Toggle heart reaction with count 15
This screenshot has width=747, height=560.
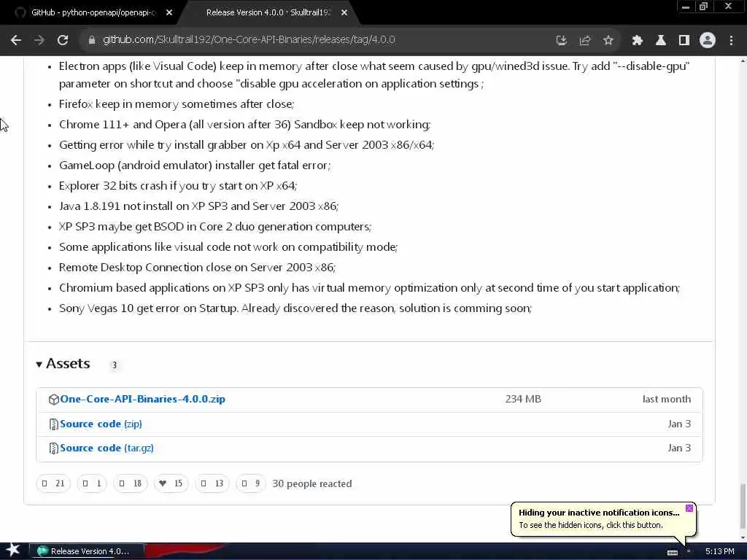(x=171, y=483)
